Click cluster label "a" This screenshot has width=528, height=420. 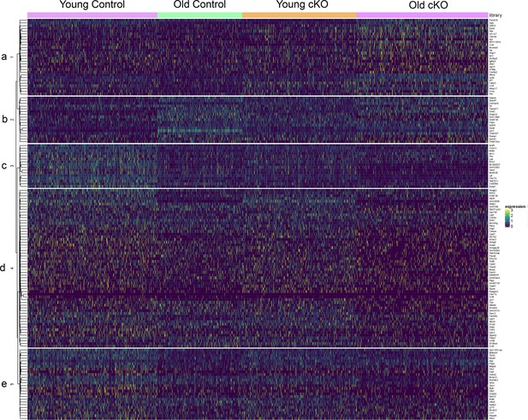pyautogui.click(x=4, y=56)
